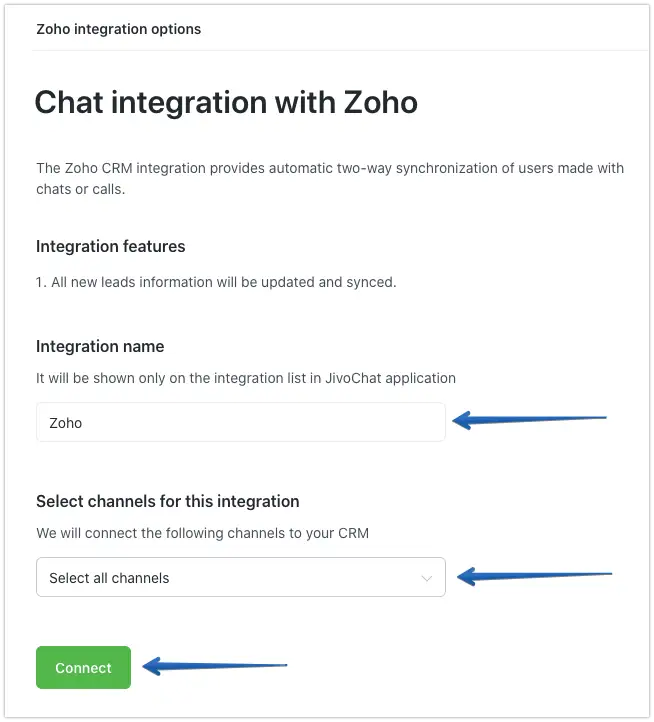Click the Integration name text field
Image resolution: width=654 pixels, height=722 pixels.
pyautogui.click(x=240, y=422)
